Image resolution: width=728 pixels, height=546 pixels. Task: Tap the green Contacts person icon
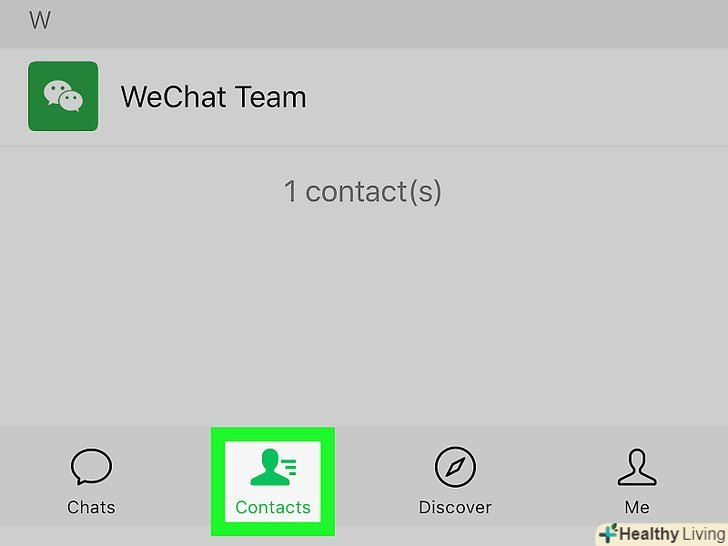(273, 467)
